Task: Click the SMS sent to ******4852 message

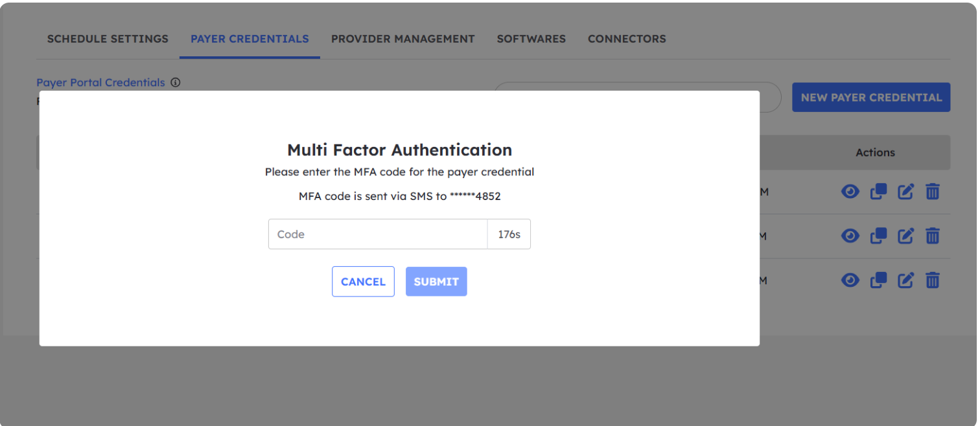Action: (x=399, y=196)
